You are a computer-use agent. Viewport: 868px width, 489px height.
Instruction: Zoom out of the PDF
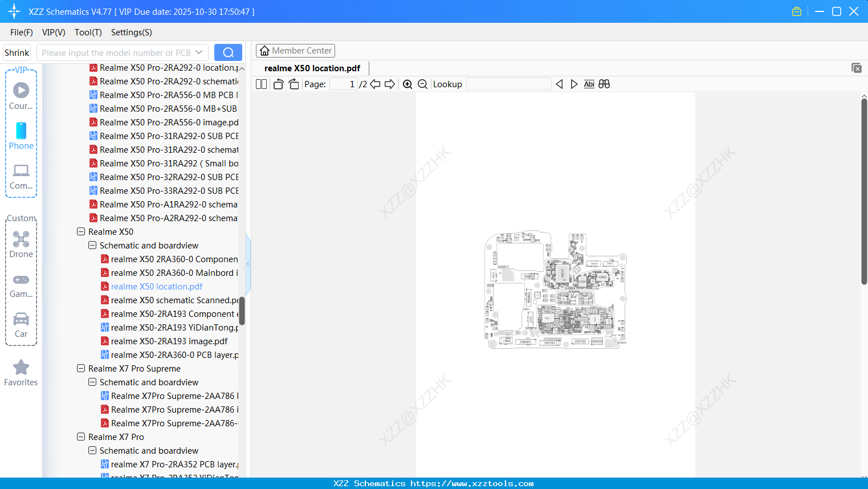tap(422, 84)
